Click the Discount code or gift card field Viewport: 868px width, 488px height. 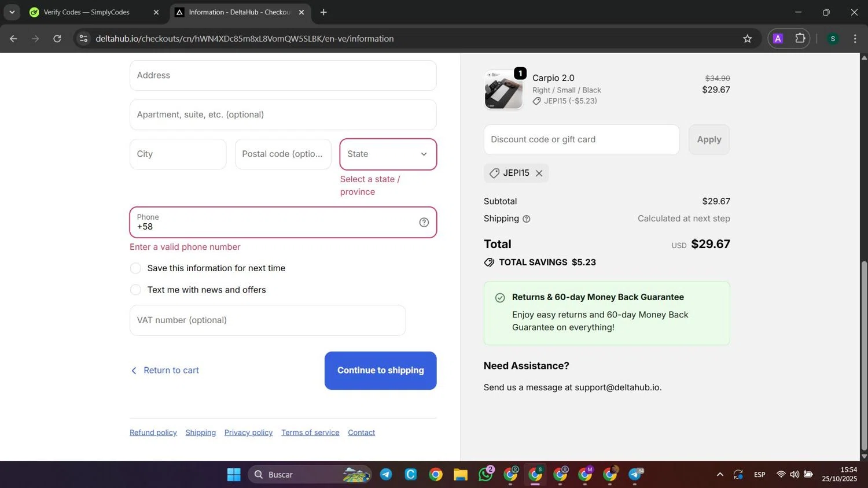tap(582, 140)
